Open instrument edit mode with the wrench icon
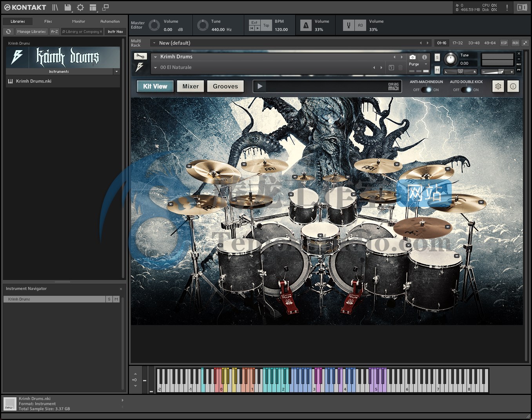532x420 pixels. click(x=140, y=56)
